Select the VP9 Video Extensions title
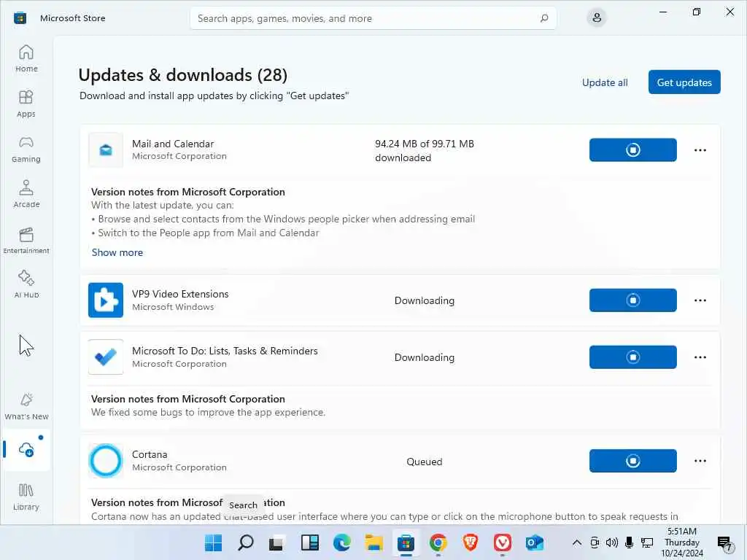Screen dimensions: 747x560 (180, 295)
